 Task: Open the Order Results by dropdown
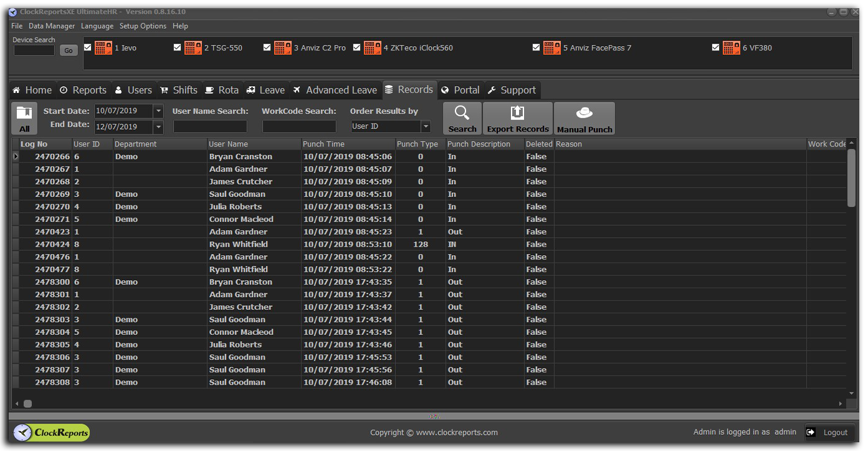(x=426, y=127)
